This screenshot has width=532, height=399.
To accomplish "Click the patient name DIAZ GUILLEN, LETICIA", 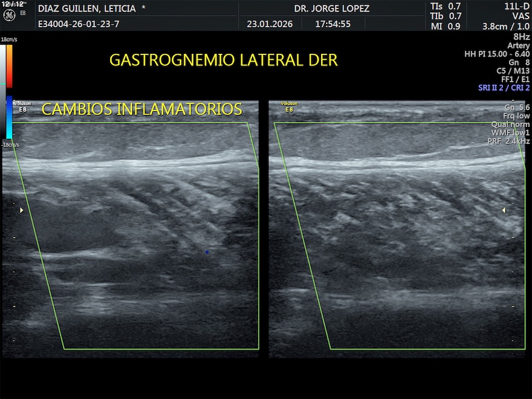I will tap(86, 9).
